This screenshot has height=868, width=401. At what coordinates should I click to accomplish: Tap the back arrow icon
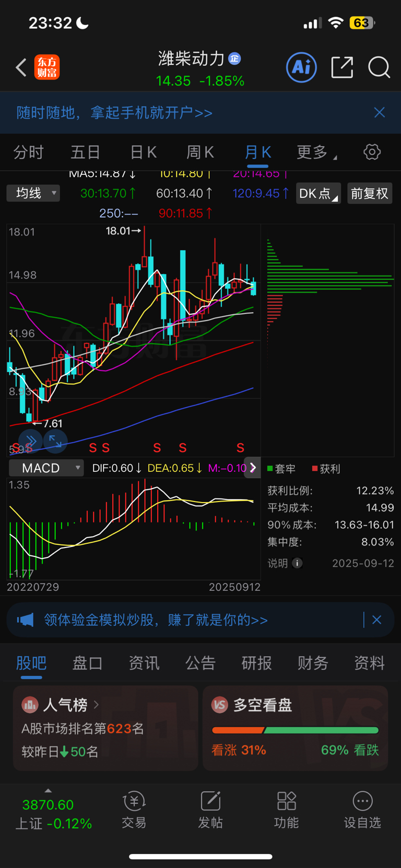[x=21, y=67]
